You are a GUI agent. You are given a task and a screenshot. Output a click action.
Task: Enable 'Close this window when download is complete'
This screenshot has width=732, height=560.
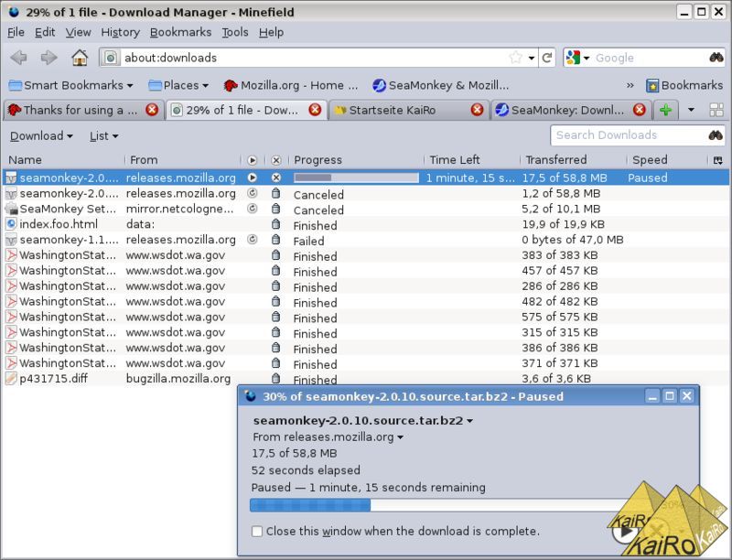pyautogui.click(x=257, y=531)
